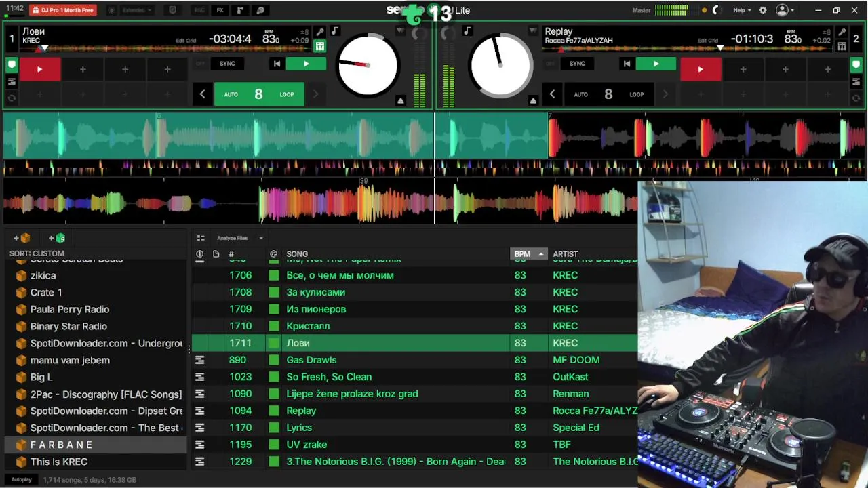868x488 pixels.
Task: Eject the track from deck 1
Action: tap(401, 101)
